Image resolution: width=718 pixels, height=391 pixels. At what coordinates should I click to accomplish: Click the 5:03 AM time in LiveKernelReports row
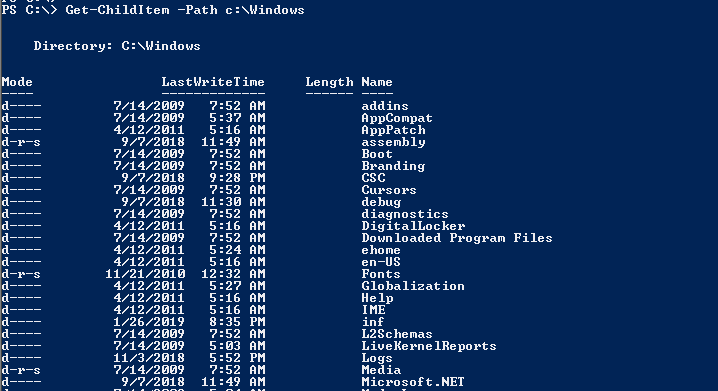[237, 346]
